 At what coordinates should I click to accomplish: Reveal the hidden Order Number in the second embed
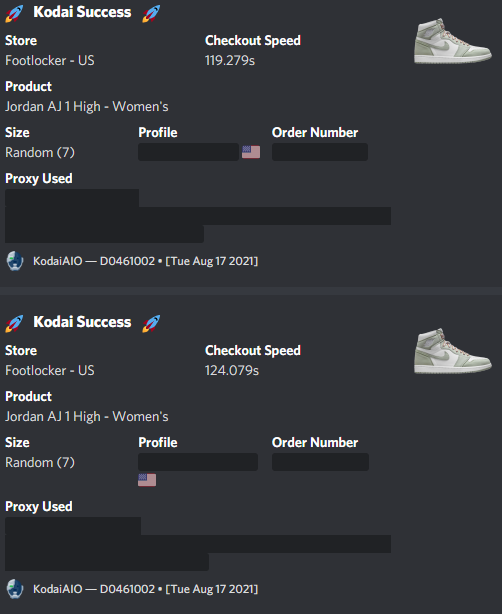click(320, 462)
